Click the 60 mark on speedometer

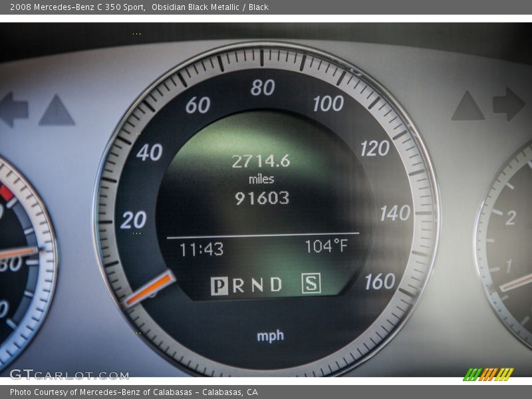point(198,105)
